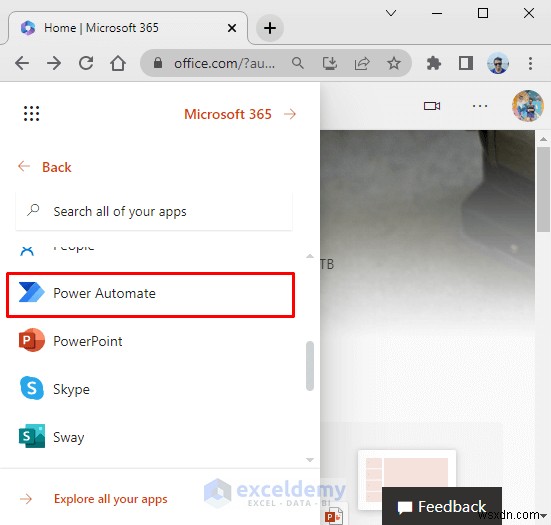The image size is (551, 525).
Task: Open the three-dot more options menu
Action: point(480,106)
